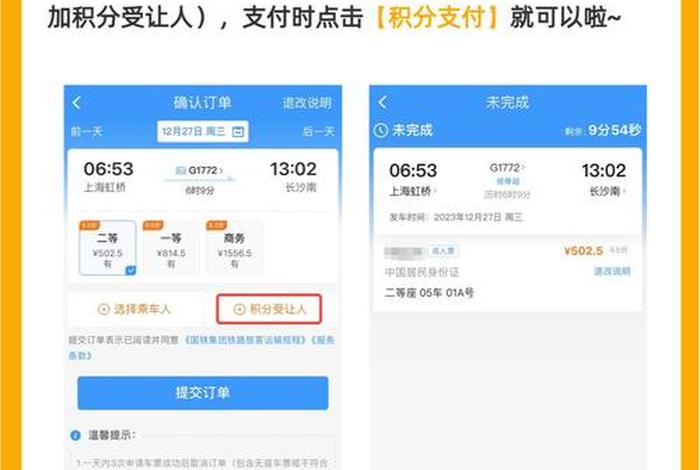
Task: Select 一等 seat at ¥814.5
Action: click(171, 248)
